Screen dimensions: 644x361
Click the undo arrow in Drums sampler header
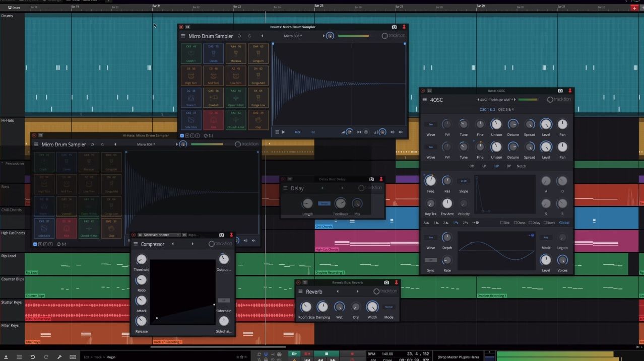pyautogui.click(x=239, y=36)
